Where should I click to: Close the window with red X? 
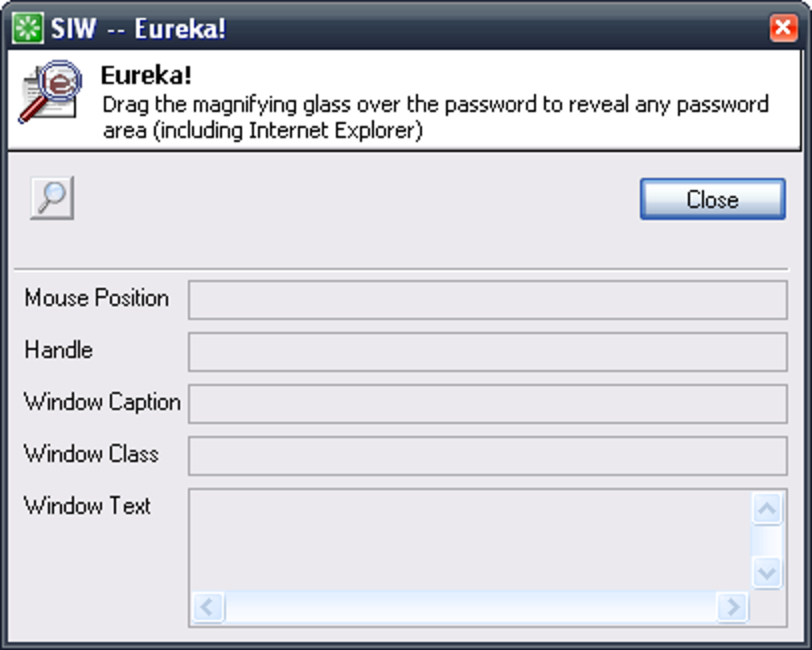pos(783,27)
